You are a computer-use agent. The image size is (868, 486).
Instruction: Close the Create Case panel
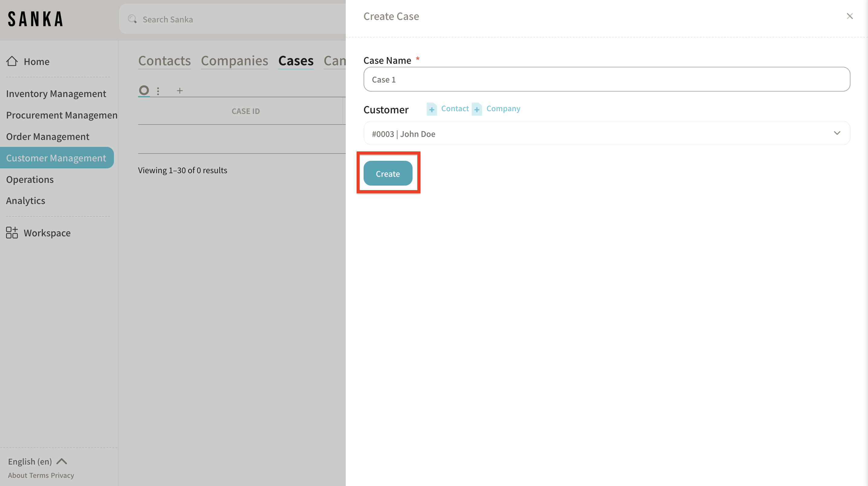(850, 16)
